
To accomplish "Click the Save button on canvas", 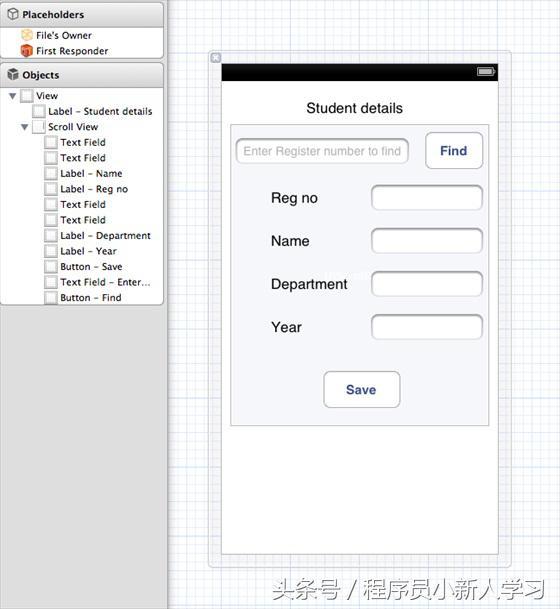I will tap(362, 390).
